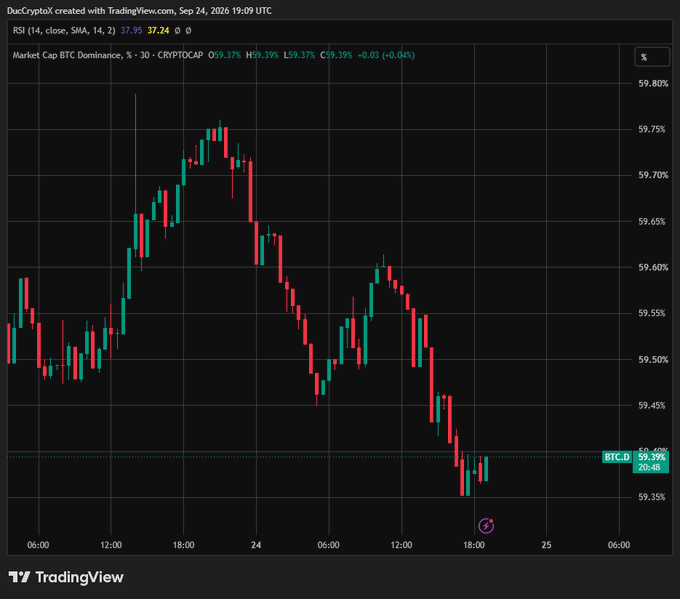Click the TradingView logo
The width and height of the screenshot is (680, 599).
pyautogui.click(x=66, y=577)
